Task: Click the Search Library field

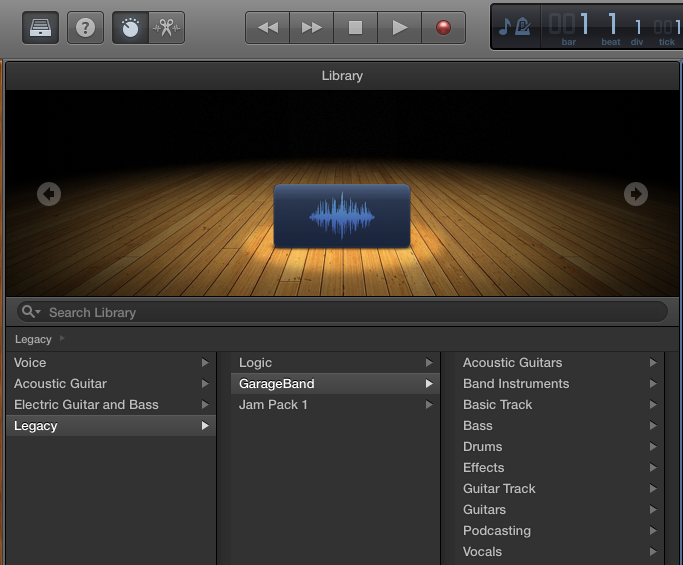Action: 342,312
